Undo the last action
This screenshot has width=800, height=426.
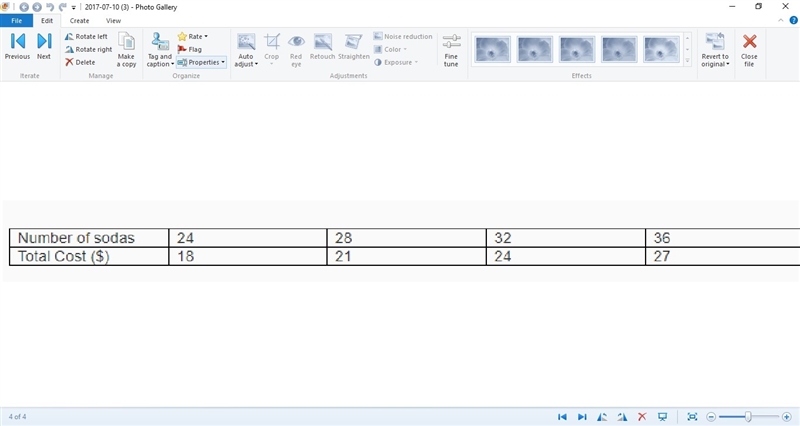point(50,7)
